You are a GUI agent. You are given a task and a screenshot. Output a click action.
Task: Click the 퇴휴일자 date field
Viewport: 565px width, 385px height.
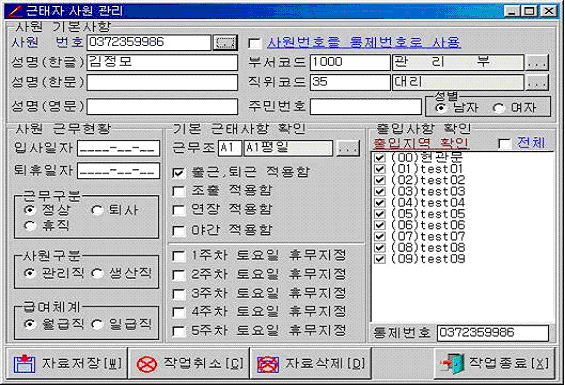click(119, 171)
